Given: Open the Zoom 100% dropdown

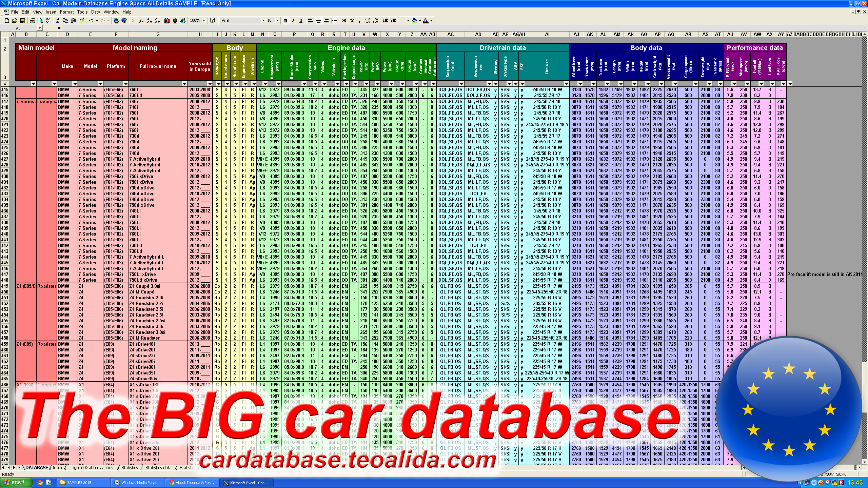Looking at the screenshot, I should tap(204, 21).
